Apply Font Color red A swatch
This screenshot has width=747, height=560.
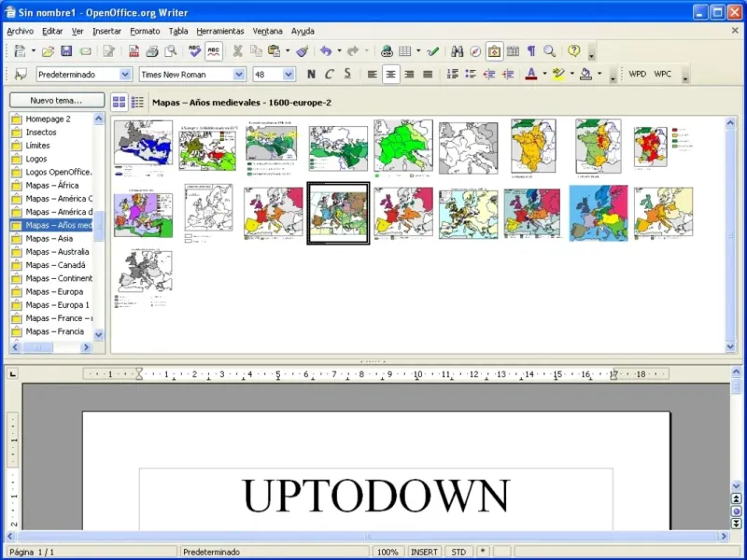(x=531, y=74)
